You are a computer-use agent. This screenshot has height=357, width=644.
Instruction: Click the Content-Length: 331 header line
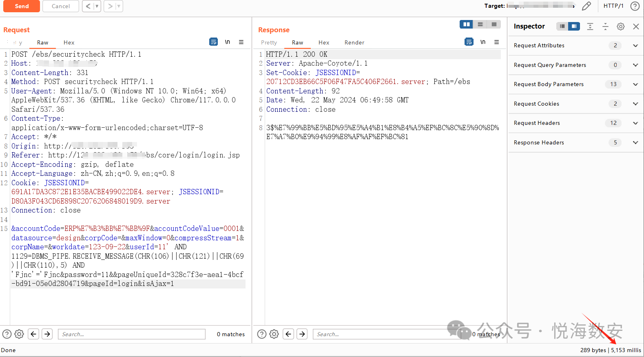point(50,73)
